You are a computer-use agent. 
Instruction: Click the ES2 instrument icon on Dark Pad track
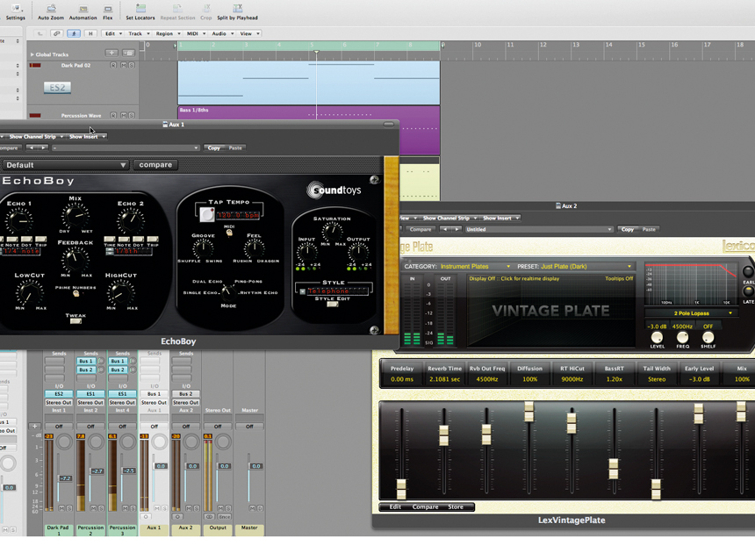57,87
